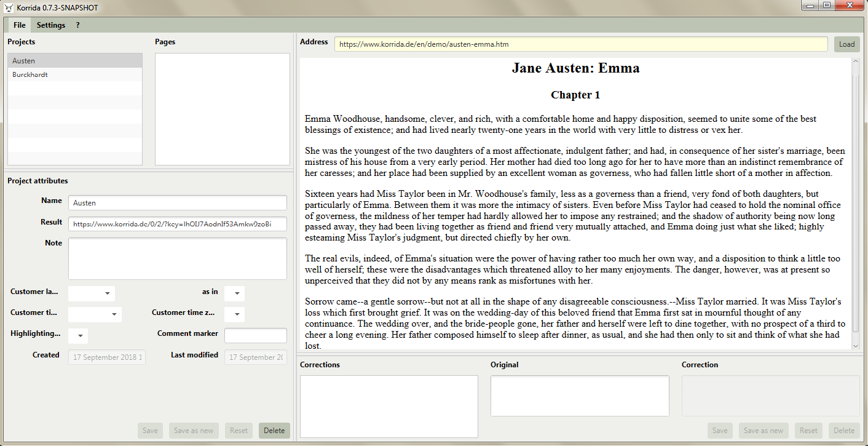Viewport: 868px width, 446px height.
Task: Open the 'as in' dropdown
Action: coord(234,293)
